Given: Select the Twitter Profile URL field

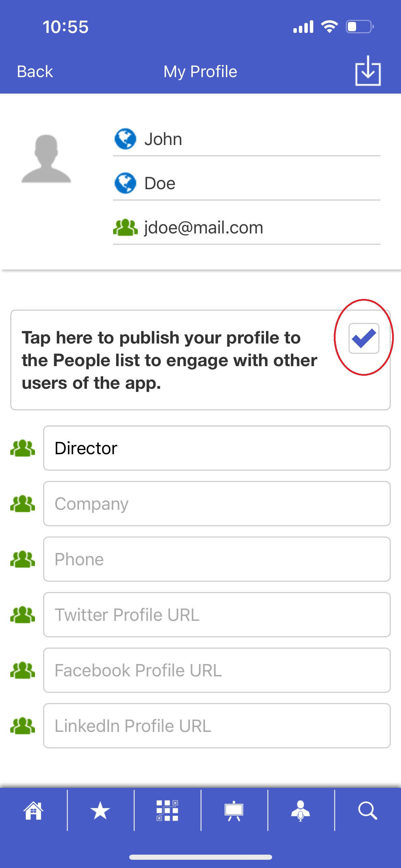Looking at the screenshot, I should pyautogui.click(x=217, y=615).
